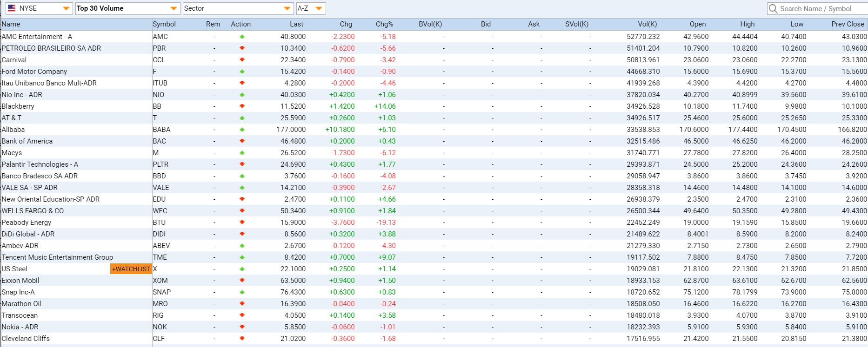Image resolution: width=868 pixels, height=347 pixels.
Task: Click the Open column header
Action: (698, 24)
